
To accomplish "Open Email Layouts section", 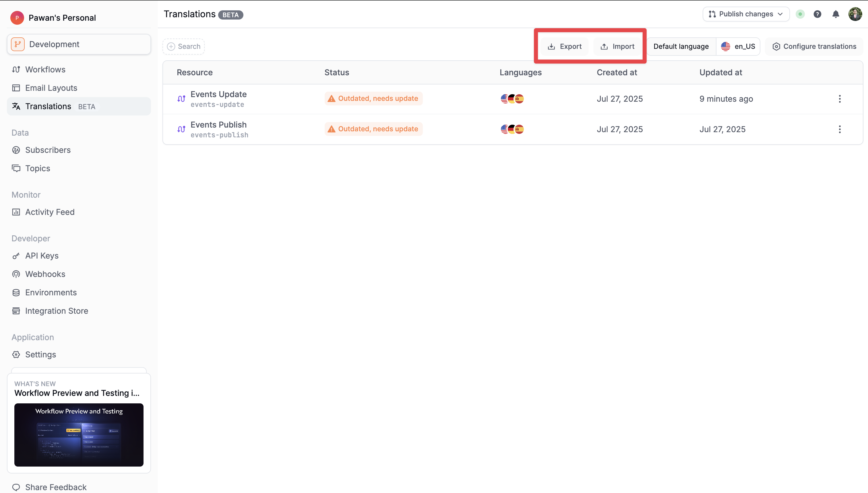I will point(51,88).
